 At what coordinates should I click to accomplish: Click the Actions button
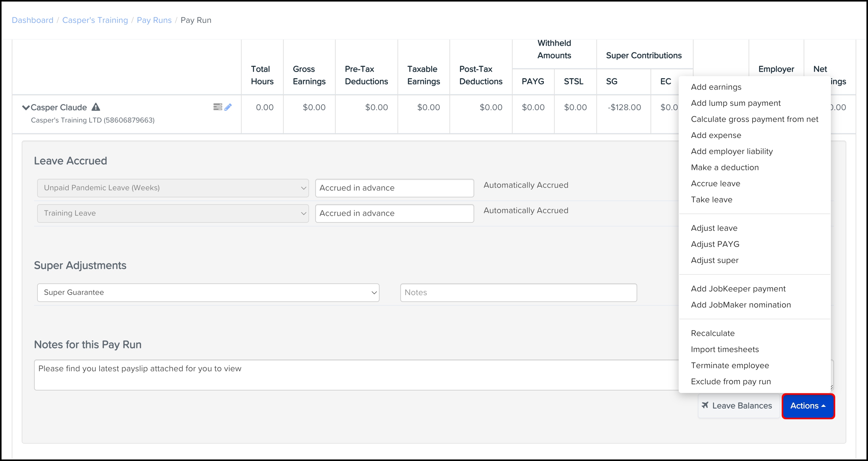point(808,406)
